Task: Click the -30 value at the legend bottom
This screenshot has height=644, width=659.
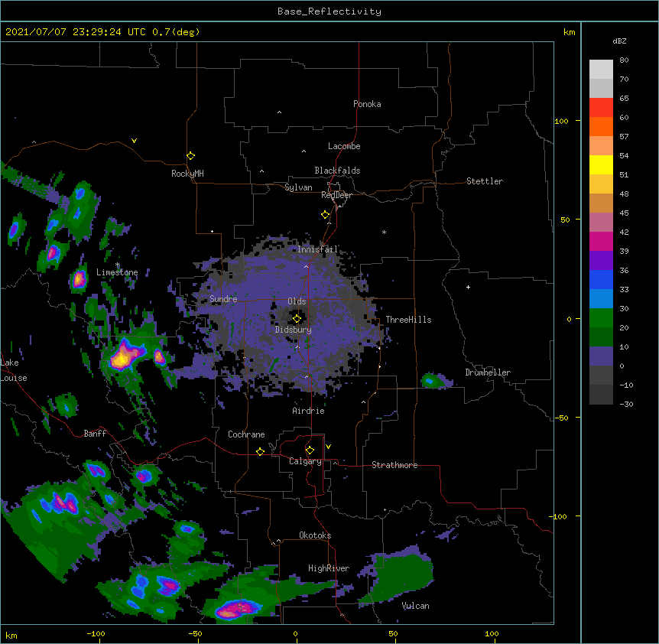Action: tap(626, 405)
